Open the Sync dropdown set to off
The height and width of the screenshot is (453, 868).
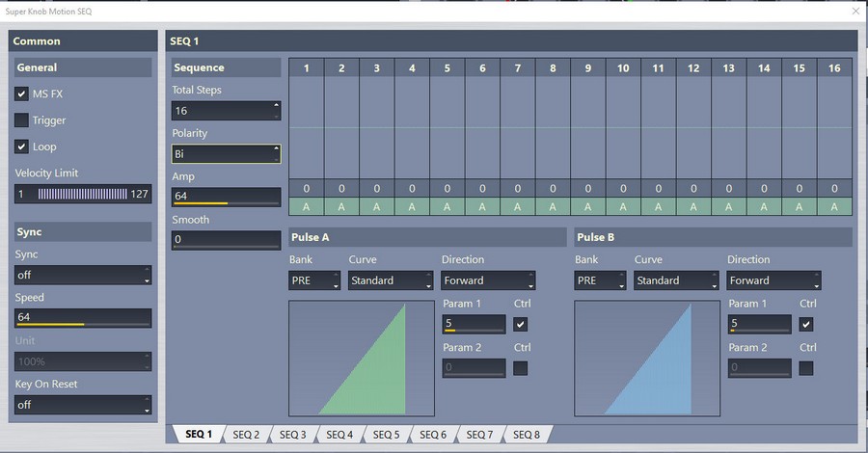pyautogui.click(x=83, y=275)
